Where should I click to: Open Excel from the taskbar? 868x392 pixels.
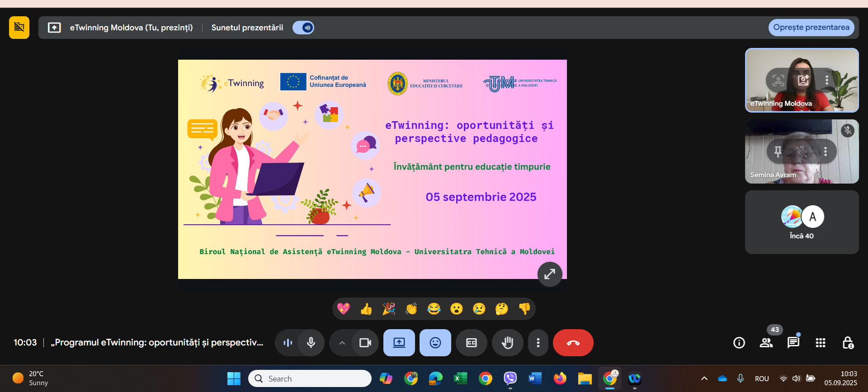[460, 378]
